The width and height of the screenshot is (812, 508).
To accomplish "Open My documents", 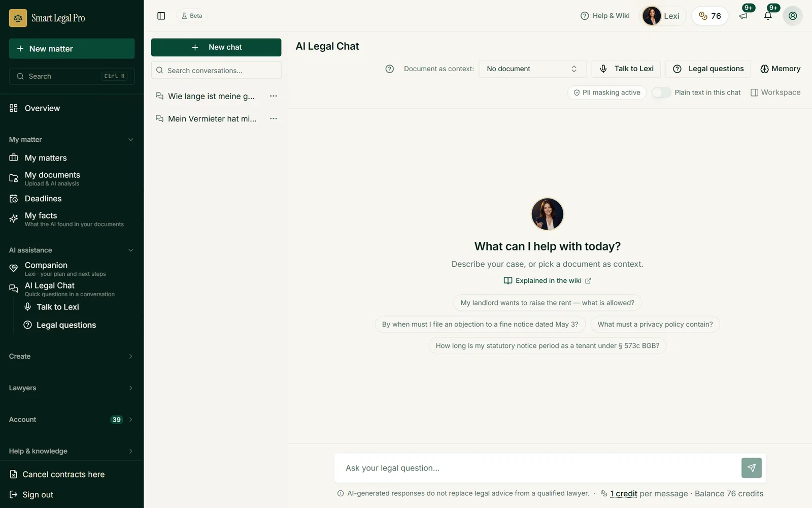I will (72, 178).
